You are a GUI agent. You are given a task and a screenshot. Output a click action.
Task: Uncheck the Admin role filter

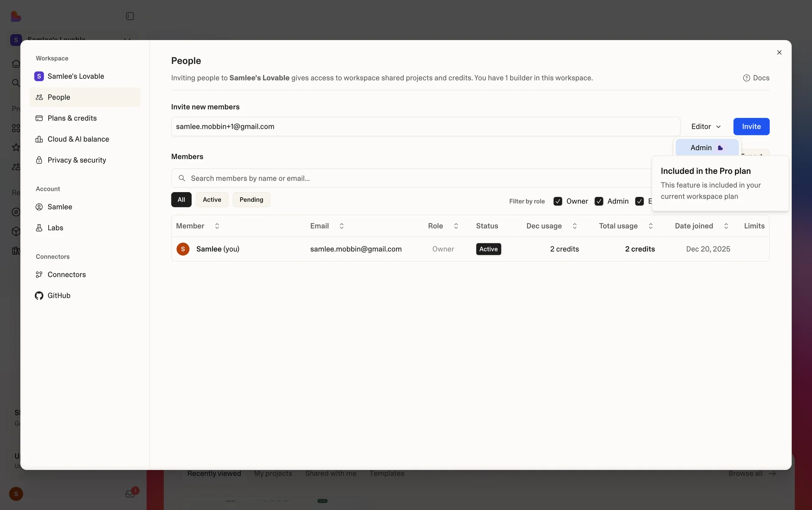point(599,201)
